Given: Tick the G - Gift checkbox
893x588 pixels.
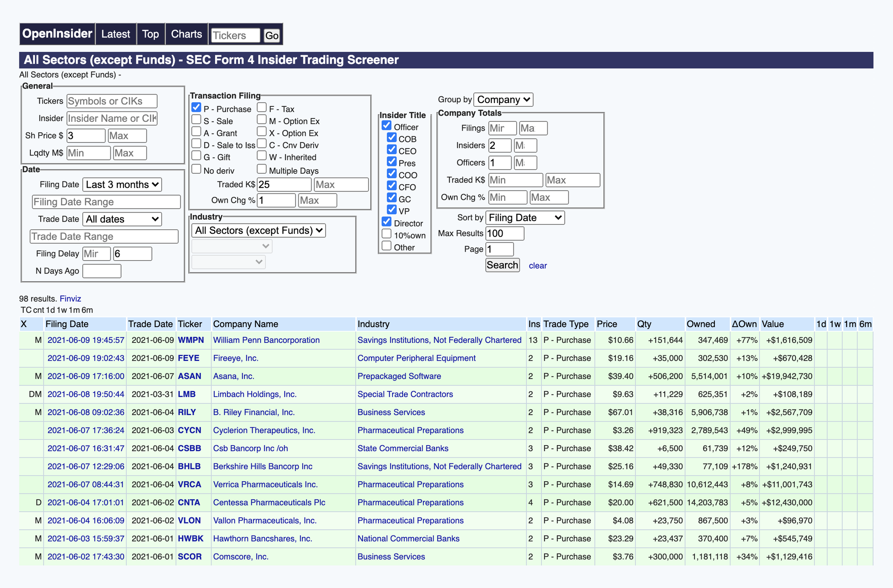Looking at the screenshot, I should (x=196, y=156).
